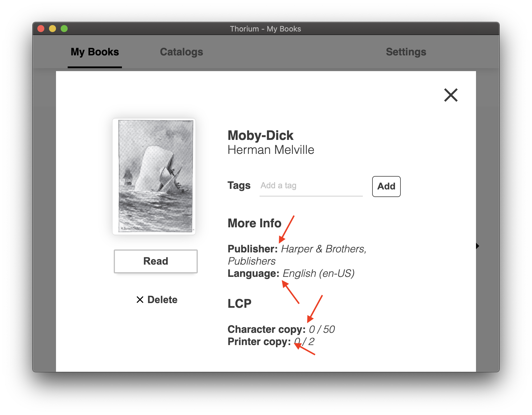Click the red close window button
This screenshot has height=415, width=532.
point(41,29)
